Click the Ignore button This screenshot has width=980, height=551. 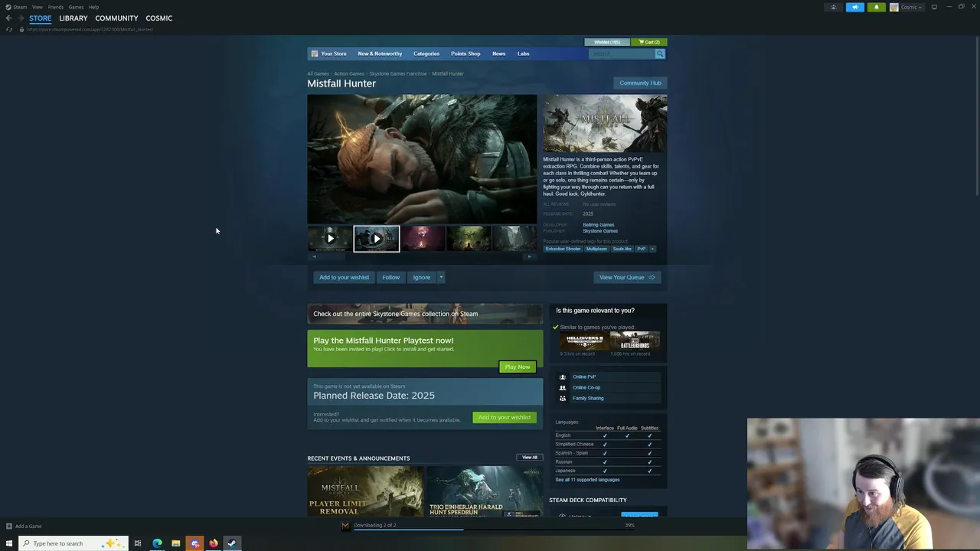pyautogui.click(x=421, y=277)
